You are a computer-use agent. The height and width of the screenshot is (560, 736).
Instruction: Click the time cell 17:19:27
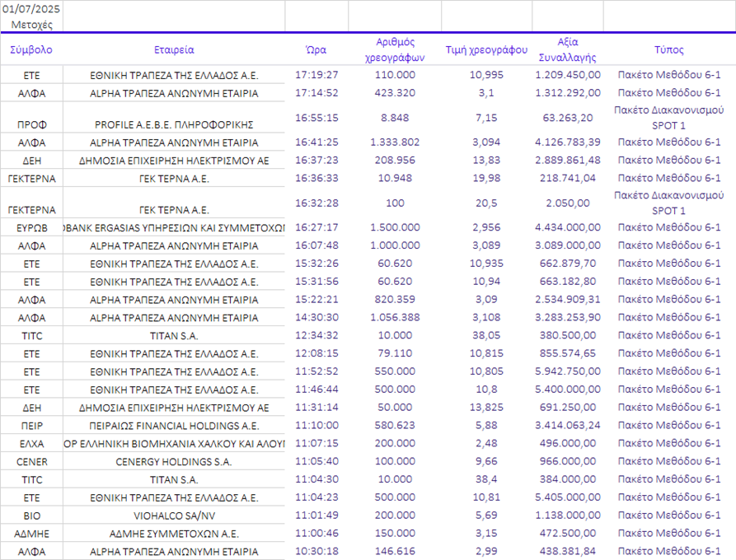point(316,75)
